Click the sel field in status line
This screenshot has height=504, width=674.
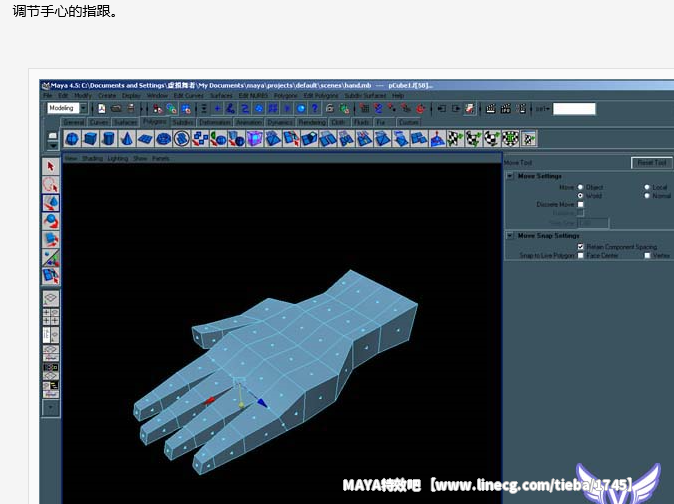coord(574,109)
